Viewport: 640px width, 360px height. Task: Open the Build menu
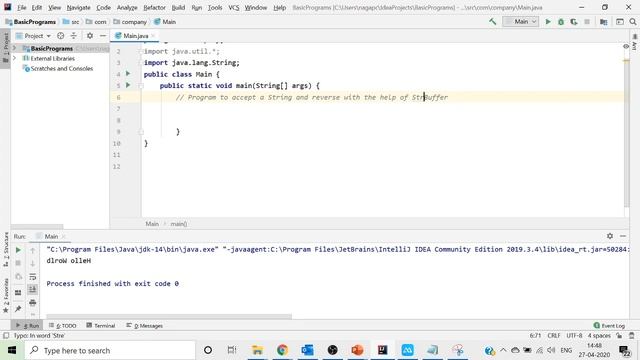coord(178,7)
